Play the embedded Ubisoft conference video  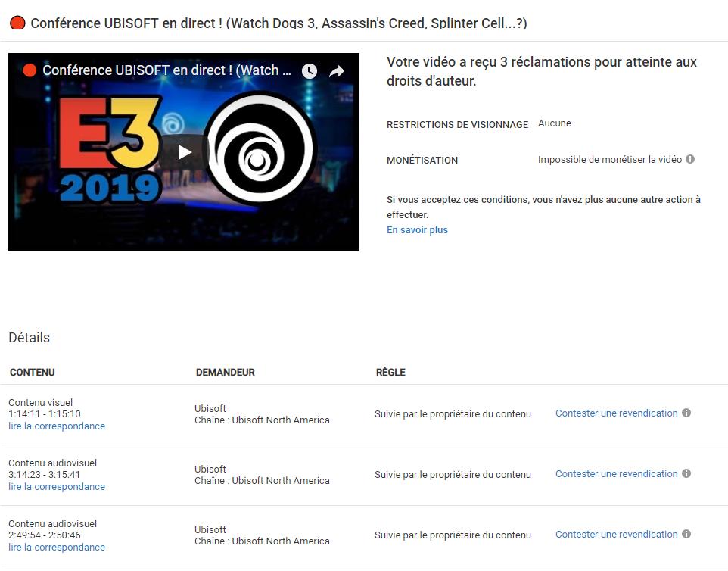coord(185,152)
